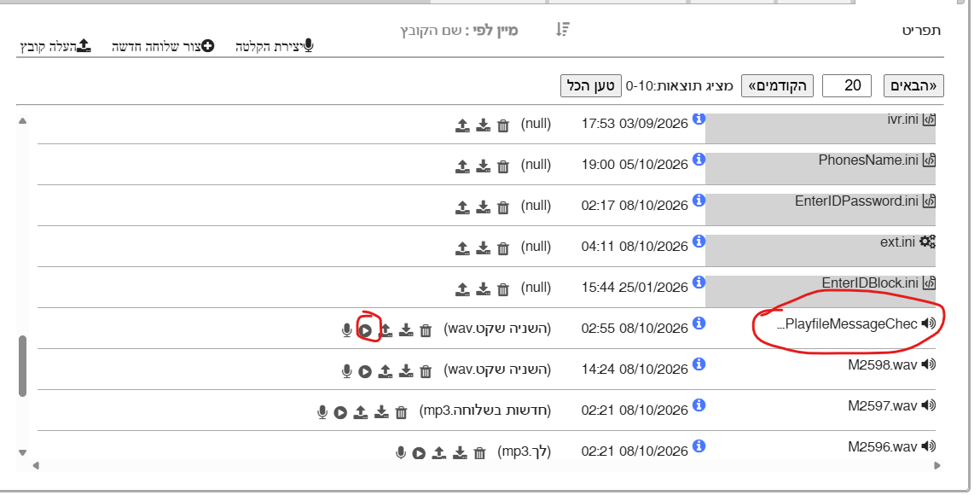Click info icon for ivr.ini
This screenshot has height=495, width=980.
(x=699, y=118)
